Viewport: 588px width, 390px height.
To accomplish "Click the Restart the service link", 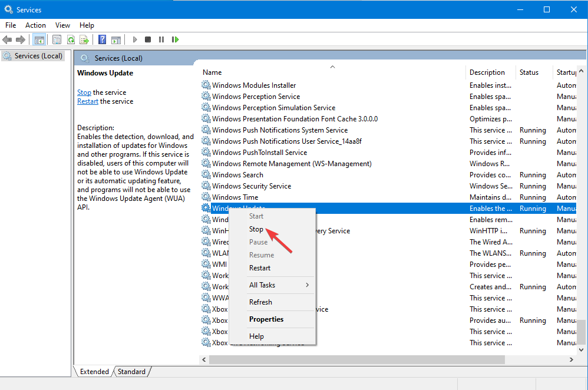I will click(x=88, y=101).
